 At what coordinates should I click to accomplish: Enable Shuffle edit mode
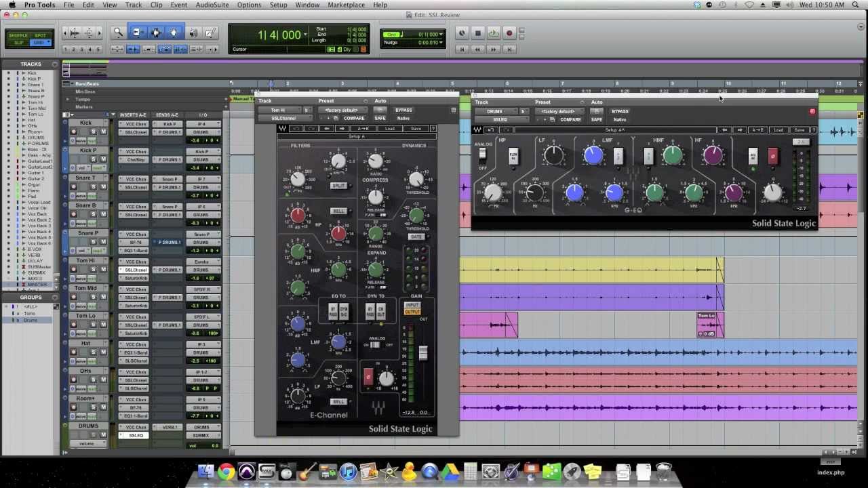click(x=18, y=35)
